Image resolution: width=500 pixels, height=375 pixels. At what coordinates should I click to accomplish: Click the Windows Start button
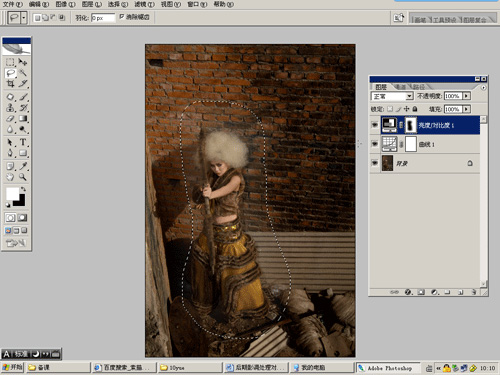tap(12, 367)
